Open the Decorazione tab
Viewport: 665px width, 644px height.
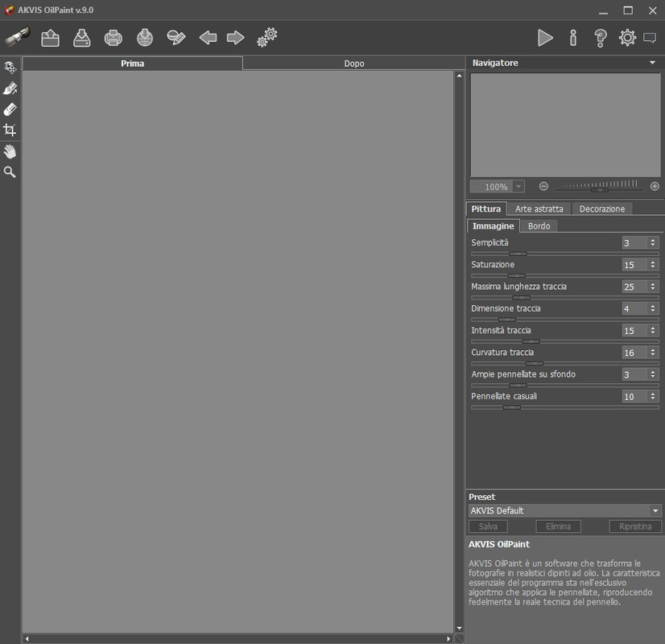(602, 208)
